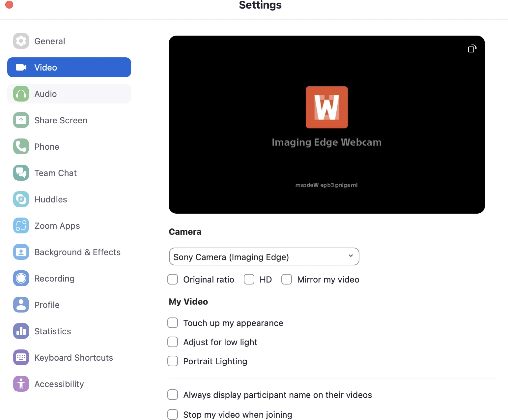Click the Huddles icon

point(21,199)
